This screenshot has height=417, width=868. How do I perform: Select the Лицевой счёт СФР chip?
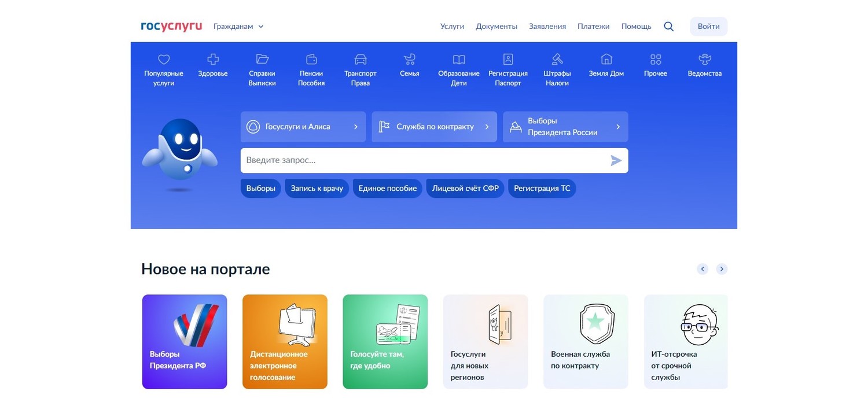click(x=465, y=188)
